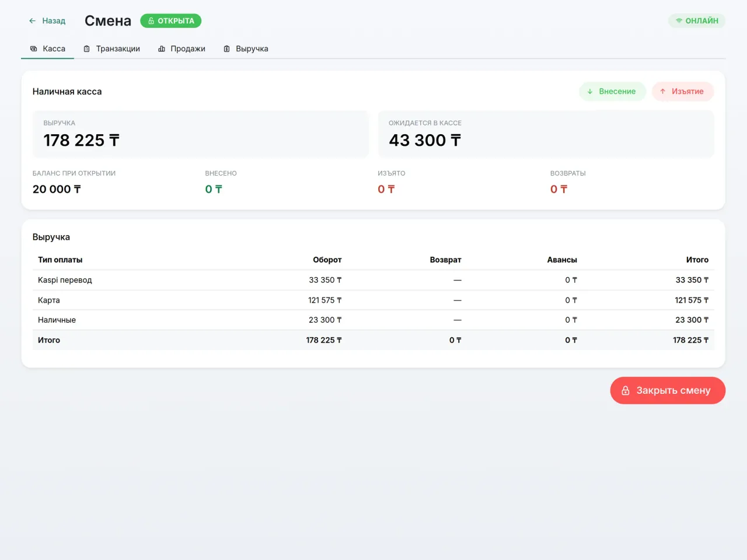The width and height of the screenshot is (747, 560).
Task: Click the large 178 225 ₸ revenue value
Action: click(82, 141)
